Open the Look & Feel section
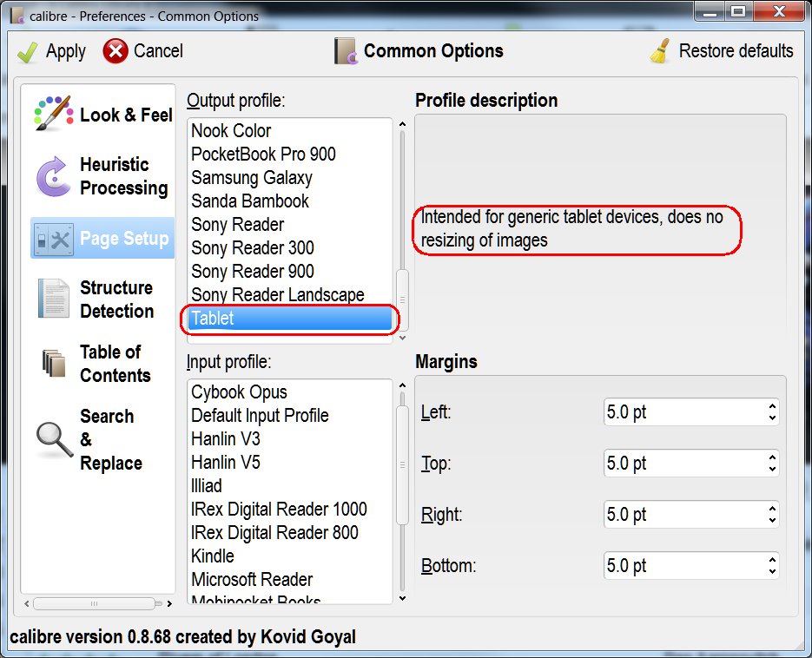 point(103,114)
